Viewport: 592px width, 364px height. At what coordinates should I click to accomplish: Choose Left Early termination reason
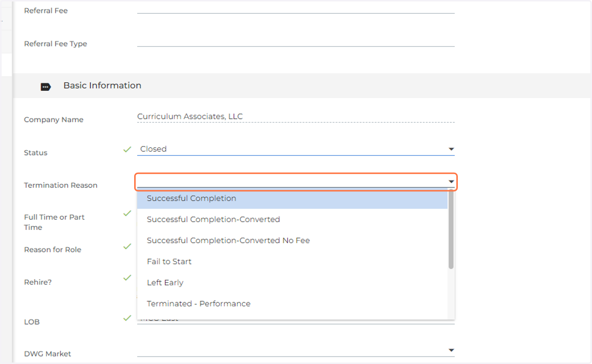(292, 283)
